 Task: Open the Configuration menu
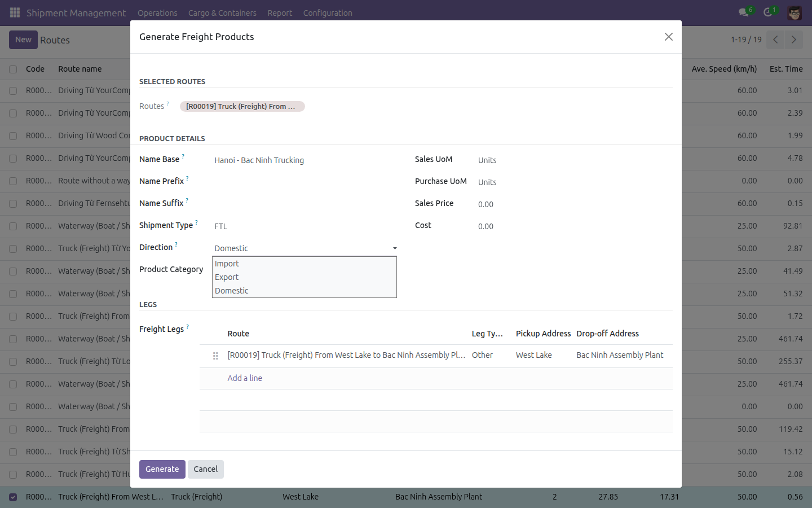tap(328, 12)
